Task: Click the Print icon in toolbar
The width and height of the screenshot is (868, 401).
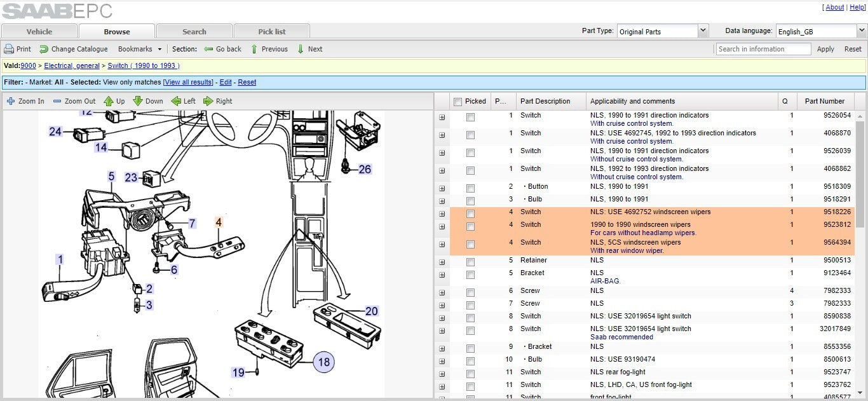Action: (9, 49)
